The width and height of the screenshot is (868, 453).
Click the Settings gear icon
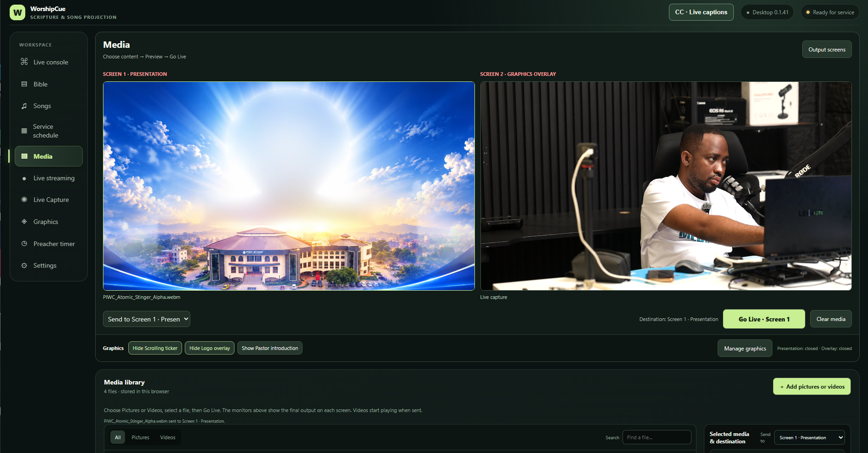[x=24, y=265]
